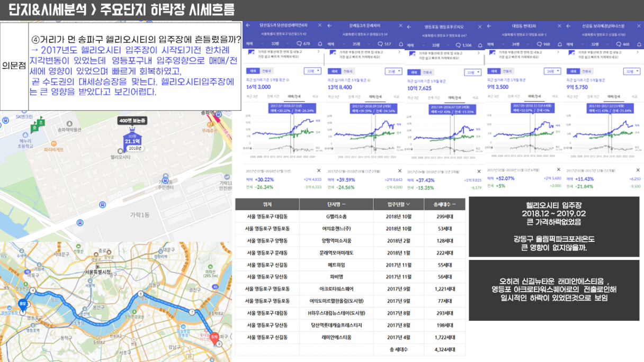Viewport: 644px width, 362px height.
Task: Close the 문래동3가 문래자이 panel header
Action: 400,25
